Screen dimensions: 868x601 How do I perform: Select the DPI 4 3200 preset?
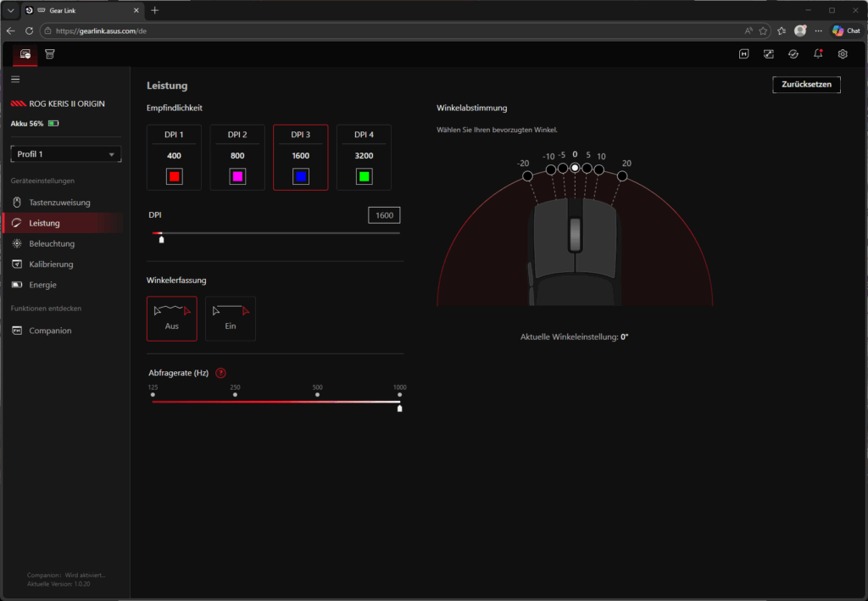point(364,158)
